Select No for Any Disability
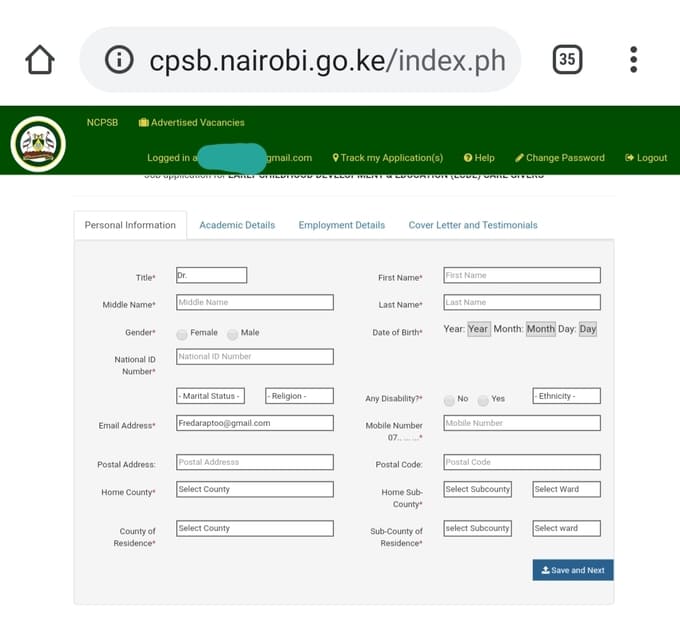The width and height of the screenshot is (680, 628). point(449,400)
